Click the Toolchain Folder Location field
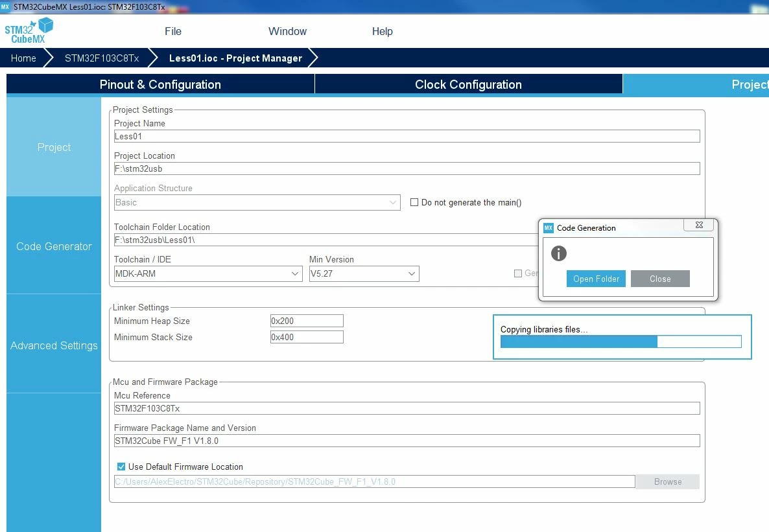This screenshot has width=769, height=532. click(325, 240)
